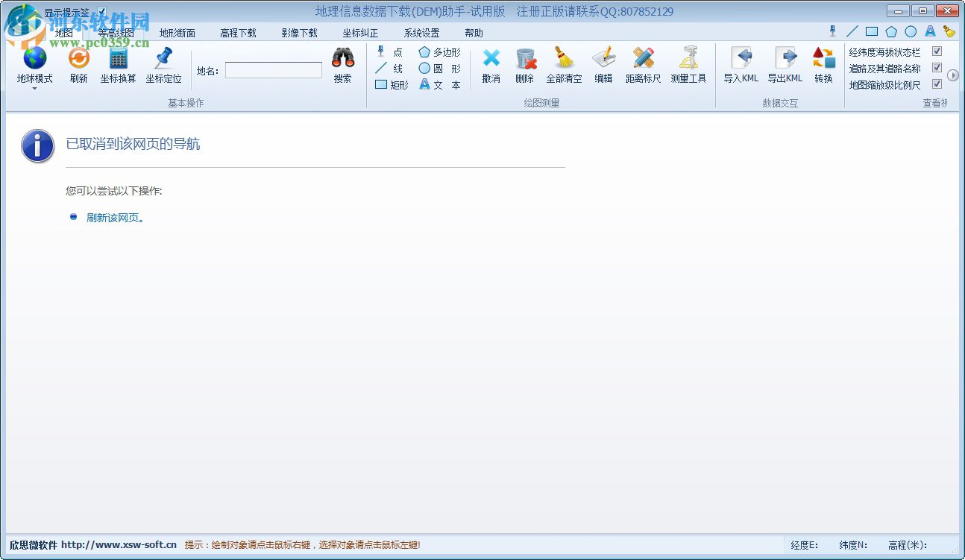Image resolution: width=965 pixels, height=560 pixels.
Task: Click the 导入KML import icon
Action: point(741,57)
